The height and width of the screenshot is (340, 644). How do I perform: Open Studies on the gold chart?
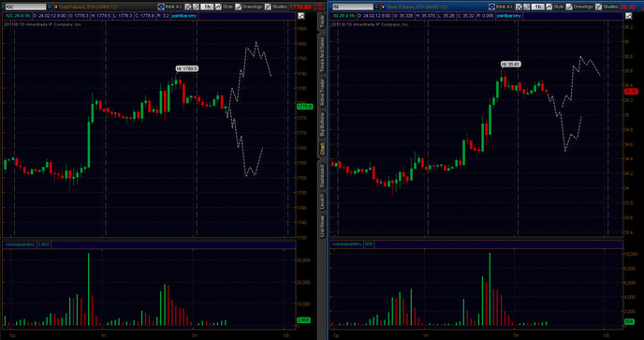coord(276,7)
